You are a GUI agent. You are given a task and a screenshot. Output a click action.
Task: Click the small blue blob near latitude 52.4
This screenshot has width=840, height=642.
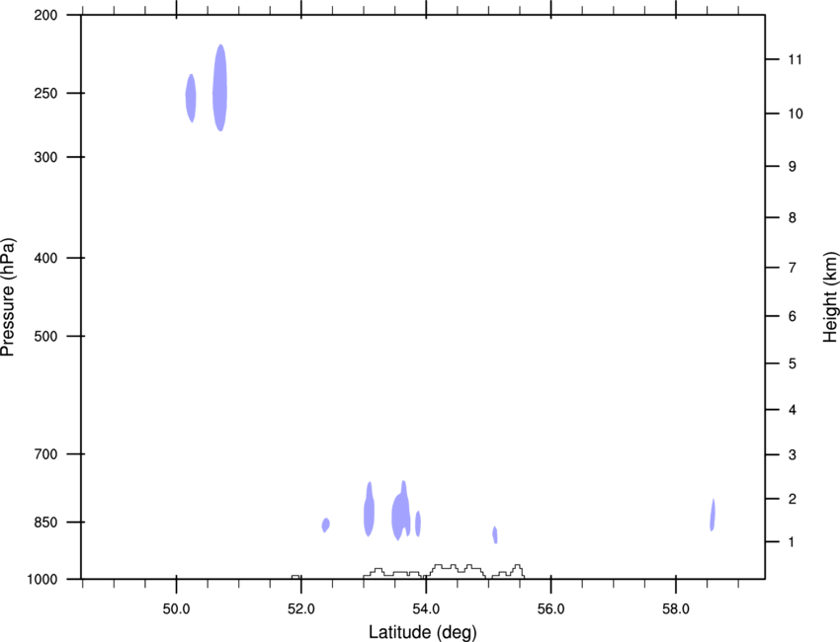[x=325, y=524]
